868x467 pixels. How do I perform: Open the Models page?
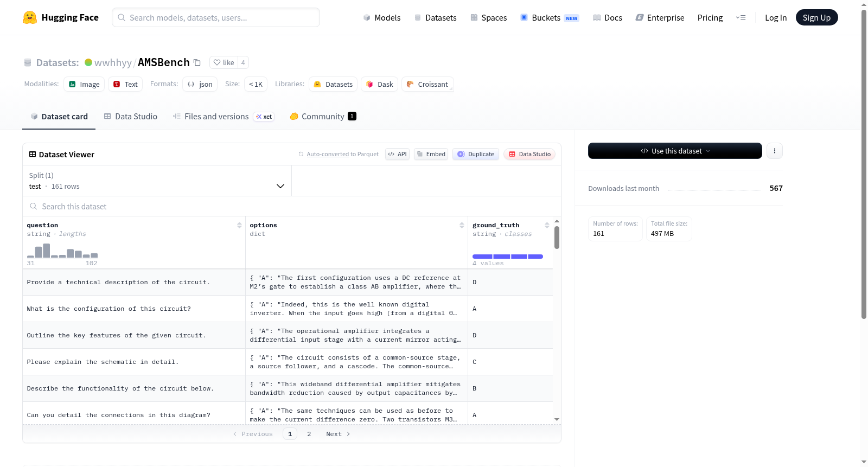click(x=382, y=17)
